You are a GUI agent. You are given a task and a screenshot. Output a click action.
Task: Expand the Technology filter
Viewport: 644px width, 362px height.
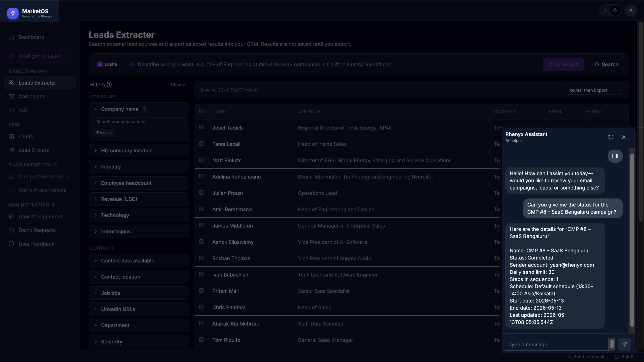click(x=139, y=215)
